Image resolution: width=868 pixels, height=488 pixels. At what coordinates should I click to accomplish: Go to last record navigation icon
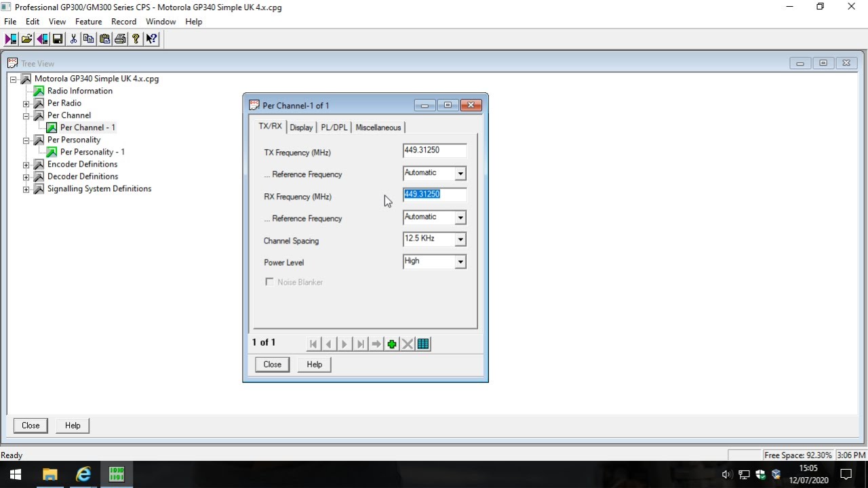[x=360, y=344]
